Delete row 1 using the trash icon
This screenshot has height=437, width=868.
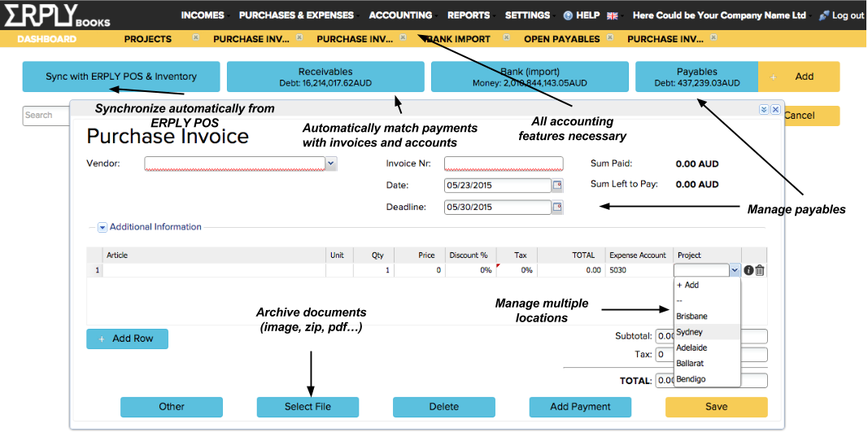pyautogui.click(x=760, y=270)
